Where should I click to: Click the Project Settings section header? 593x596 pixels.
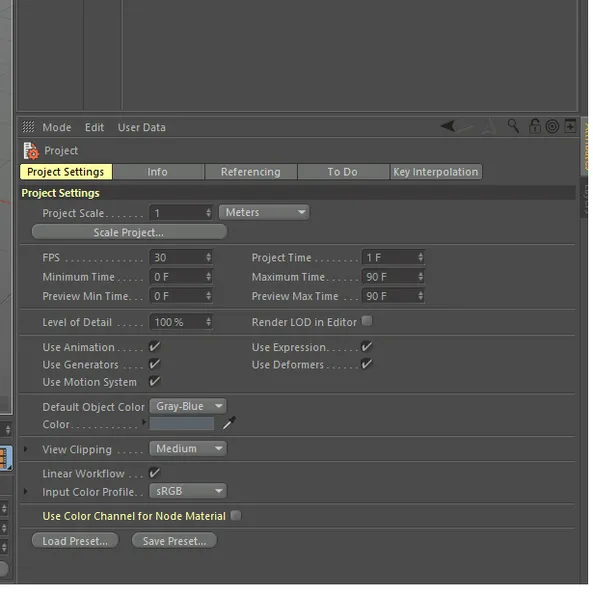[298, 193]
